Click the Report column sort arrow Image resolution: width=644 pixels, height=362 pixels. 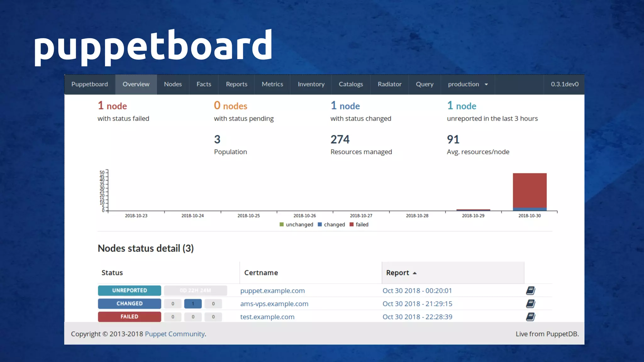[x=414, y=273]
